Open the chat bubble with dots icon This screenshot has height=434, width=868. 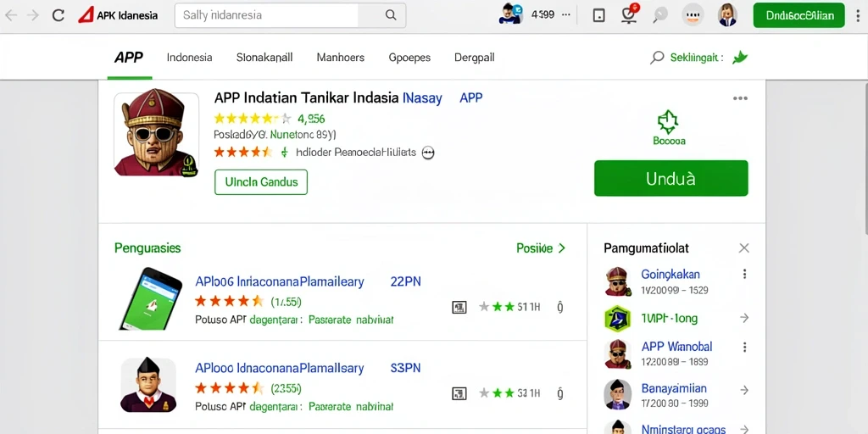click(x=692, y=15)
